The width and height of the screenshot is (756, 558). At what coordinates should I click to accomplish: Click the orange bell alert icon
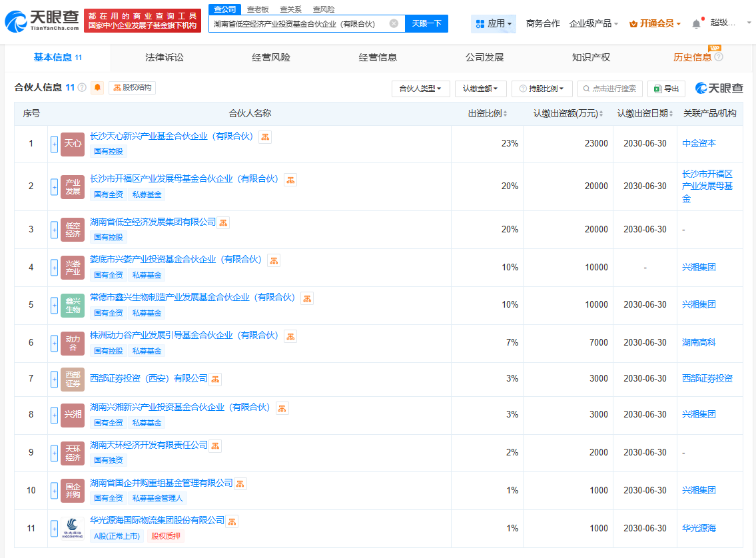coord(97,88)
